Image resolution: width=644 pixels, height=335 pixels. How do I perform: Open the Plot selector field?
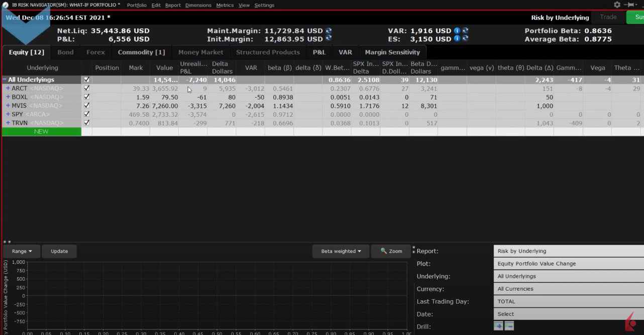click(x=568, y=264)
